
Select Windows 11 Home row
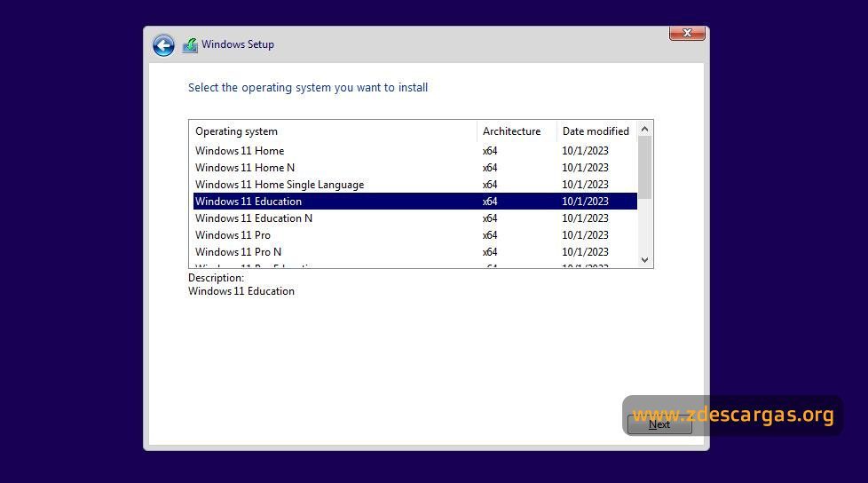click(x=415, y=151)
